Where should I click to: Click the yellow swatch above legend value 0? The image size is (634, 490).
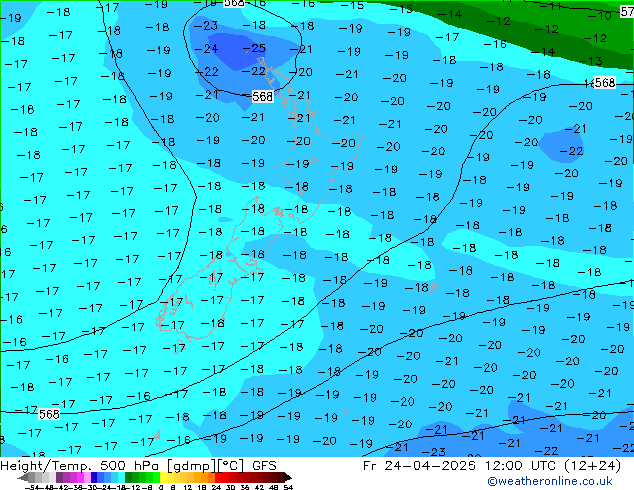[x=163, y=478]
